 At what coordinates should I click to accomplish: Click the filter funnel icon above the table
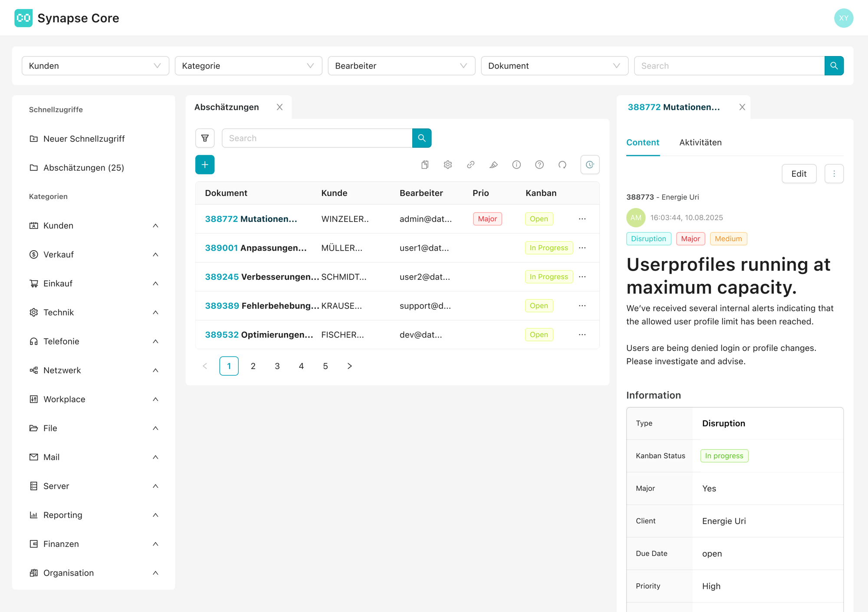pos(205,138)
